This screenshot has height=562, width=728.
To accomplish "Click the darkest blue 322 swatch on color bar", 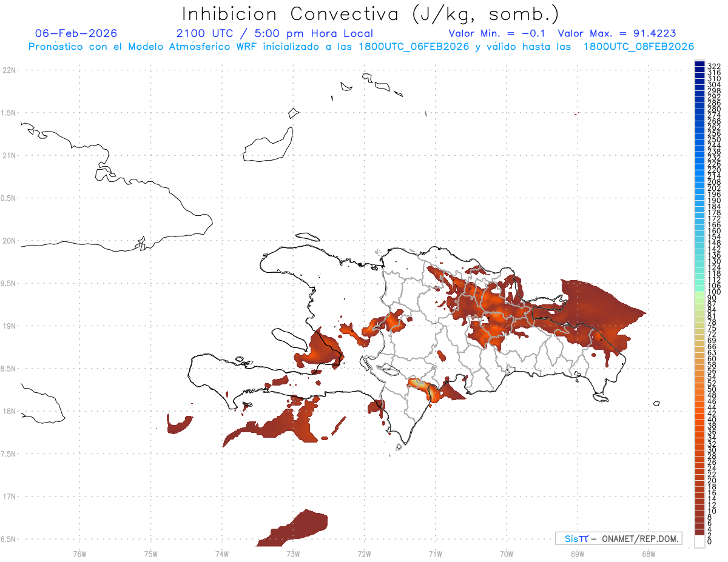I will [699, 64].
